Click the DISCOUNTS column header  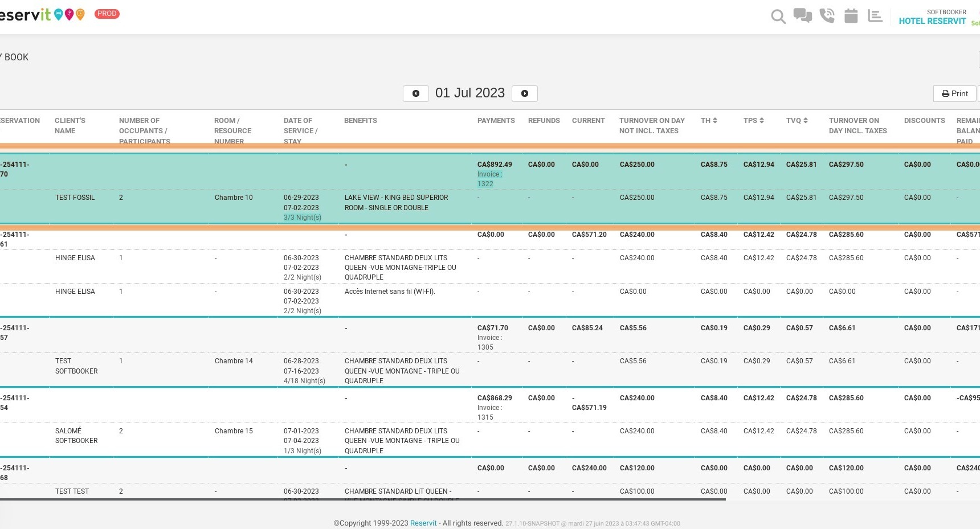click(924, 121)
